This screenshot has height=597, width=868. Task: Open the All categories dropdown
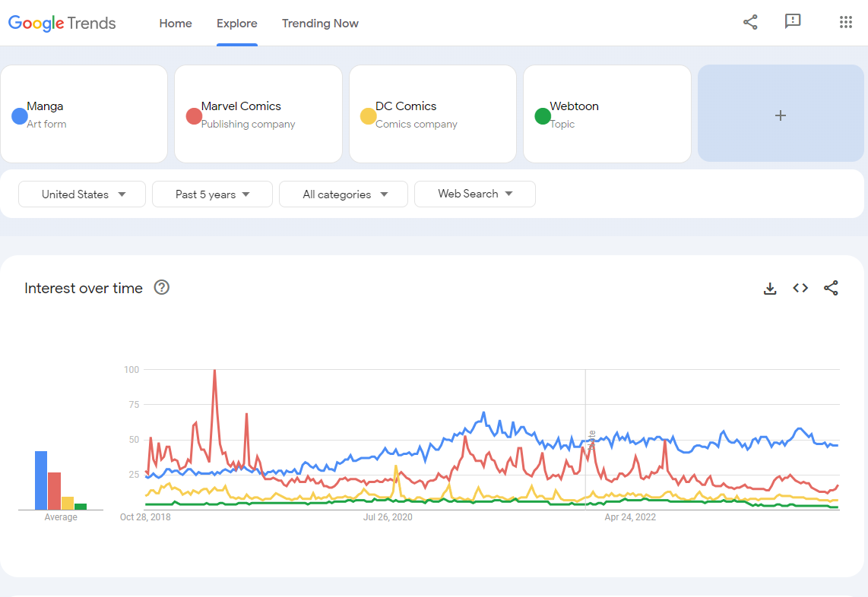pyautogui.click(x=344, y=194)
